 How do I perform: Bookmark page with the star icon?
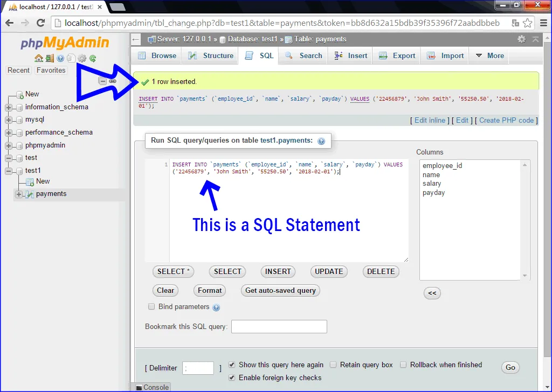527,23
